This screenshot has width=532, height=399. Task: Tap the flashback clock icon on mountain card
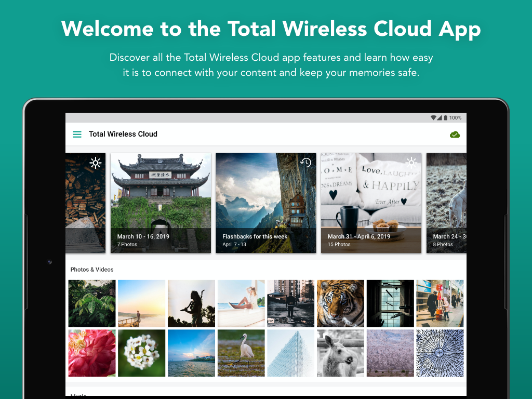[x=305, y=163]
